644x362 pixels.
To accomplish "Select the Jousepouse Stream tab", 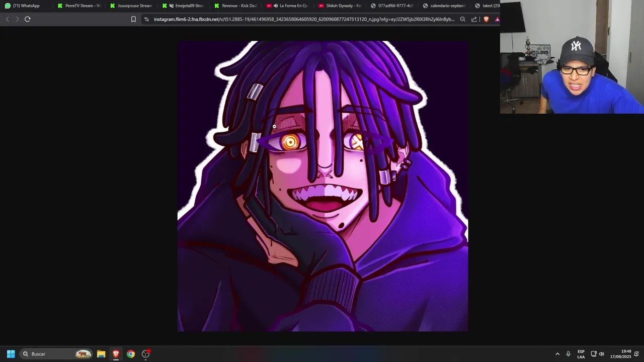I will [131, 6].
